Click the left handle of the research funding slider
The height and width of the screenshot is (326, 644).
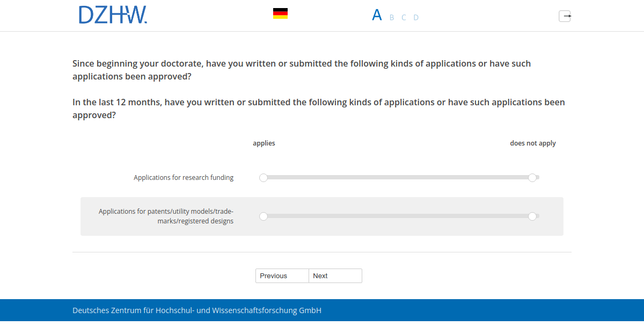pos(264,177)
